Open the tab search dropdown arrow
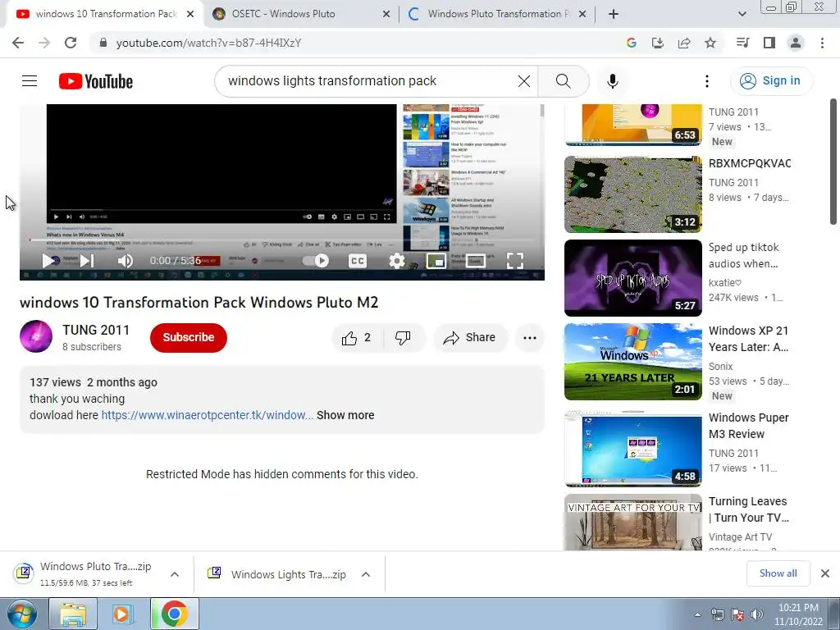Screen dimensions: 840x630 742,14
